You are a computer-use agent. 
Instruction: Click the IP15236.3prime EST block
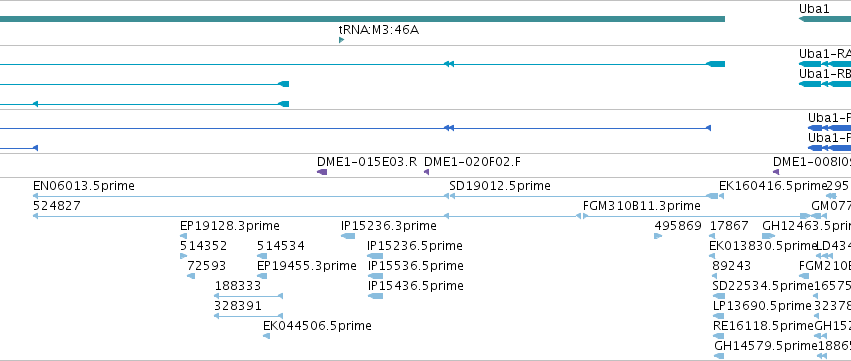click(x=348, y=236)
